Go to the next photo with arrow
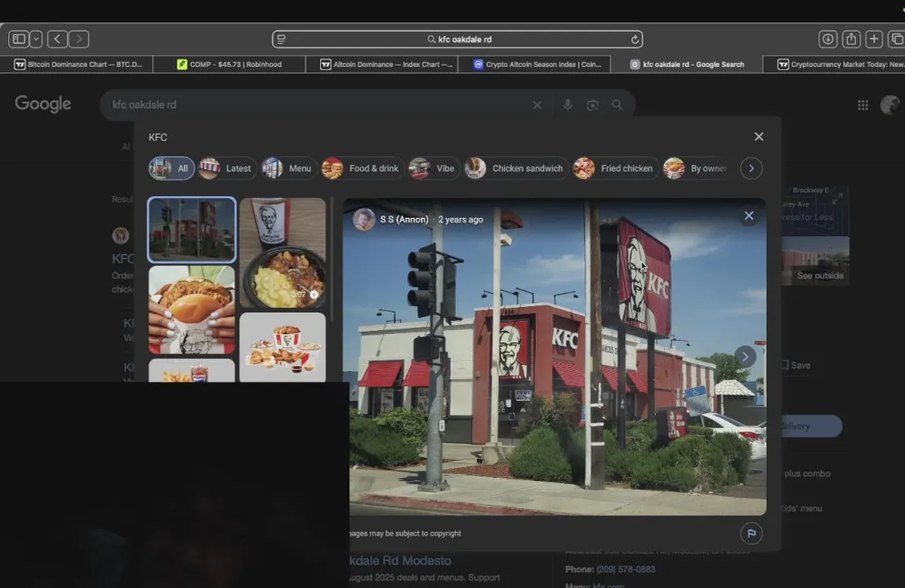 pos(745,357)
